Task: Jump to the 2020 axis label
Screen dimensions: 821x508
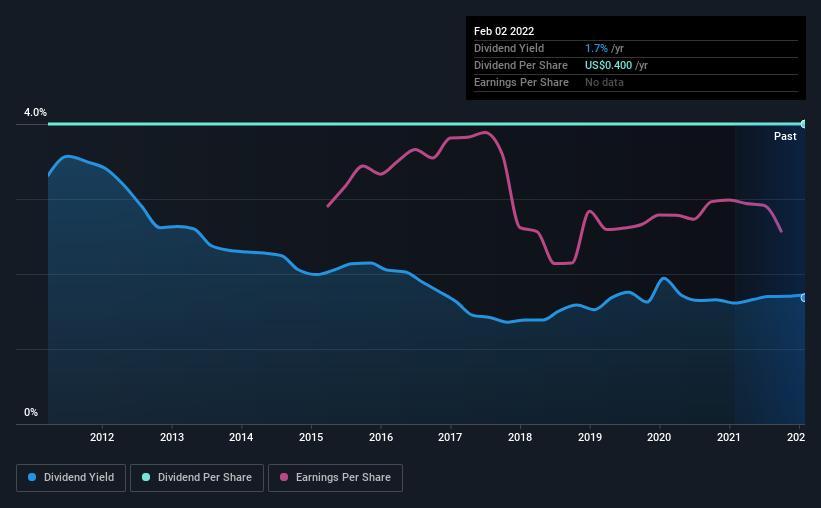Action: [659, 437]
